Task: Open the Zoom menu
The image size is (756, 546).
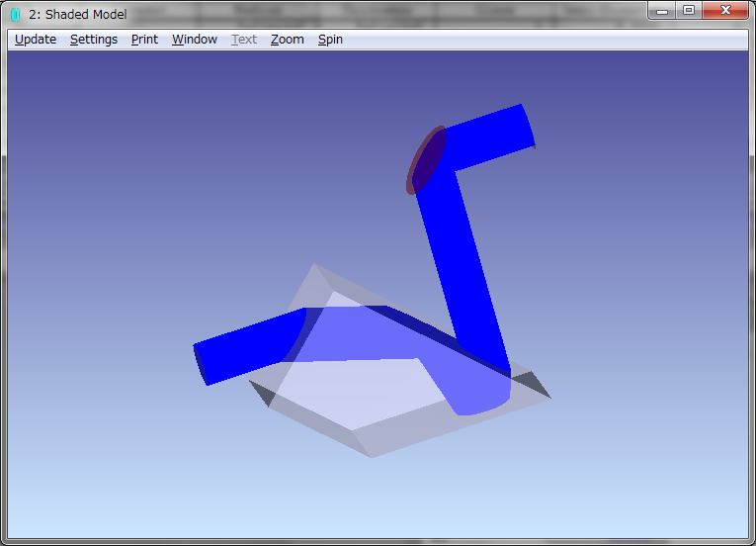Action: (x=287, y=40)
